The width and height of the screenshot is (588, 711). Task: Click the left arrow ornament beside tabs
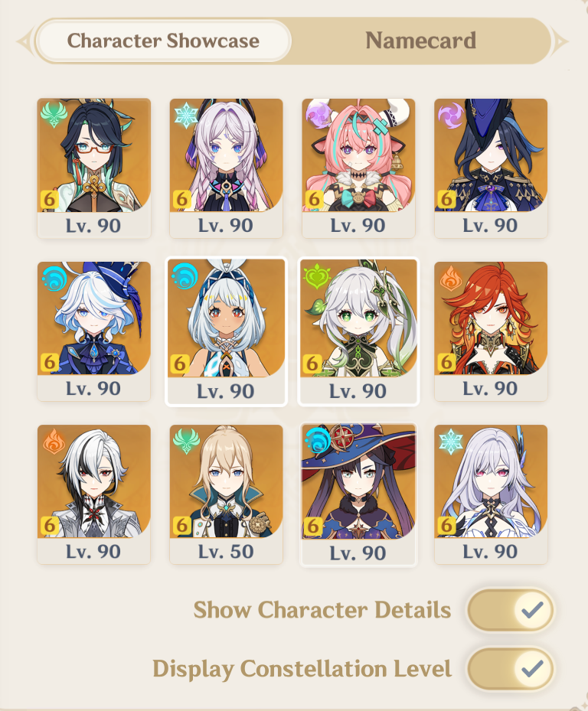(x=25, y=41)
